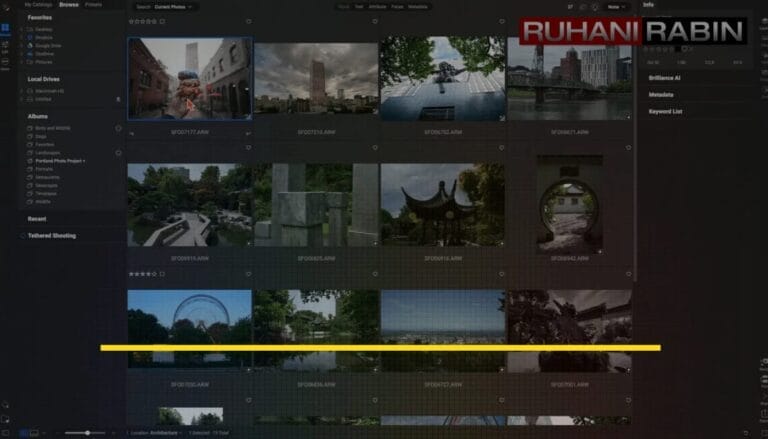768x439 pixels.
Task: Select the Macintosh HD drive
Action: (46, 91)
